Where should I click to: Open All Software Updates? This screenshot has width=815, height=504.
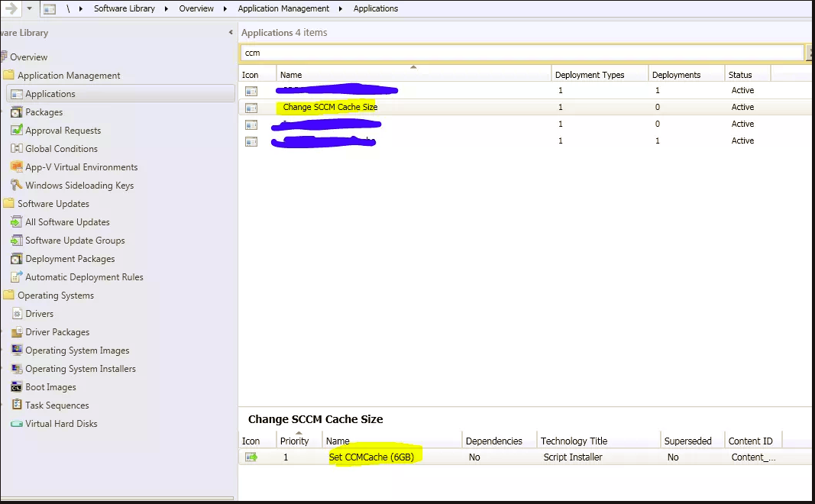tap(67, 222)
